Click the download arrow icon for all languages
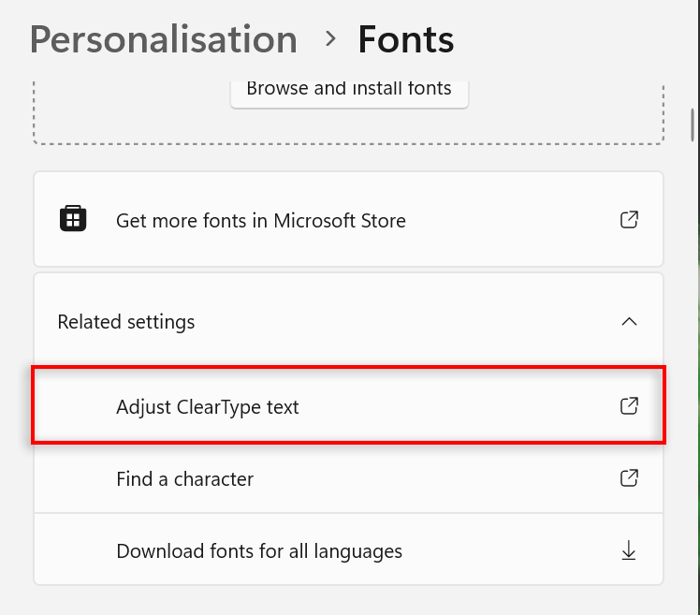This screenshot has height=615, width=700. pos(630,550)
